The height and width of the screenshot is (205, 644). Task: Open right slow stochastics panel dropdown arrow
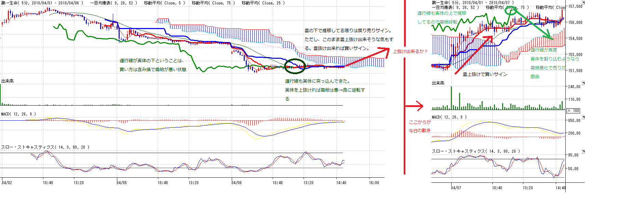(583, 151)
